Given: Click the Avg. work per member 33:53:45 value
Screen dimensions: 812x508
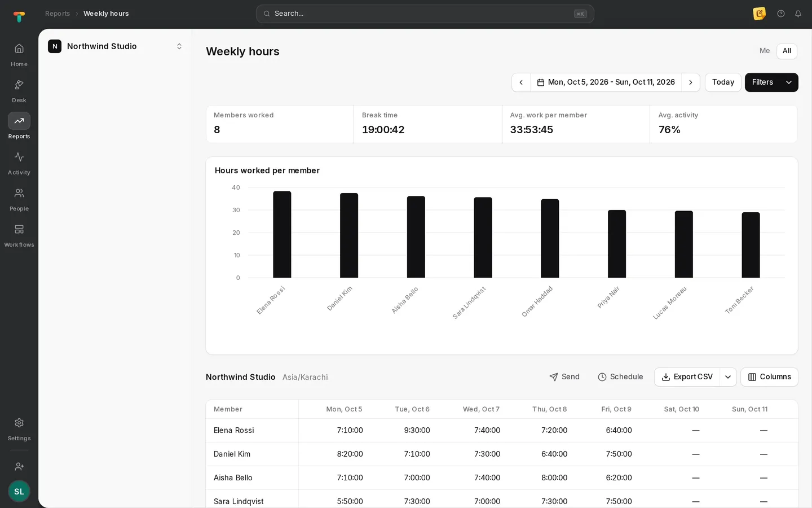Looking at the screenshot, I should click(531, 130).
